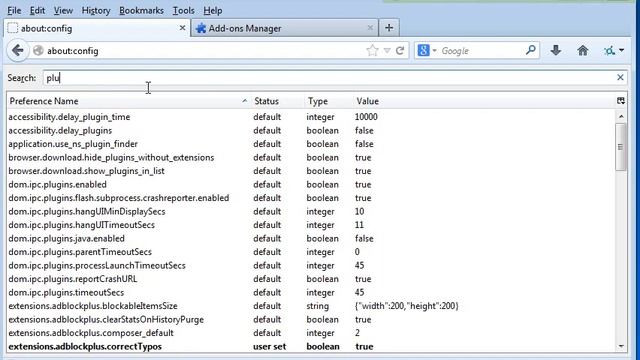Open the Tools menu
Image resolution: width=640 pixels, height=360 pixels.
pyautogui.click(x=183, y=11)
